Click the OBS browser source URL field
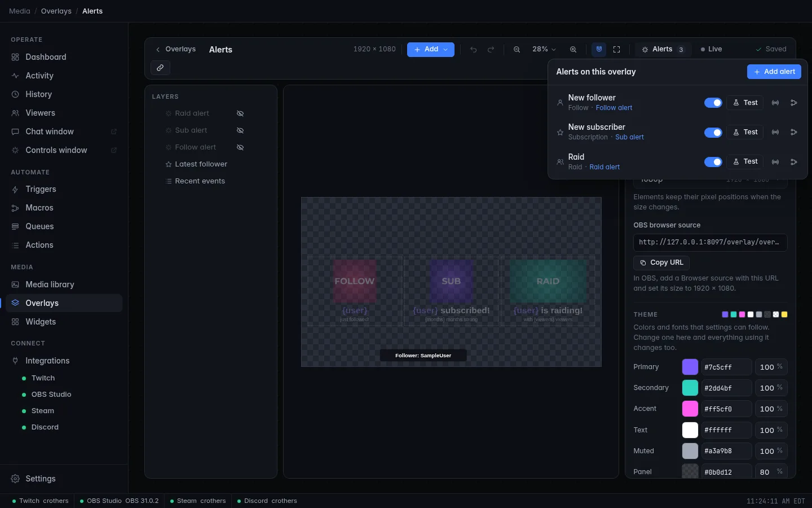 pos(710,242)
